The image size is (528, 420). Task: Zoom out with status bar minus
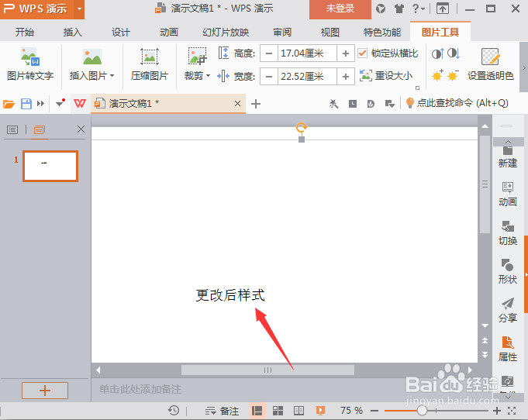pos(374,411)
